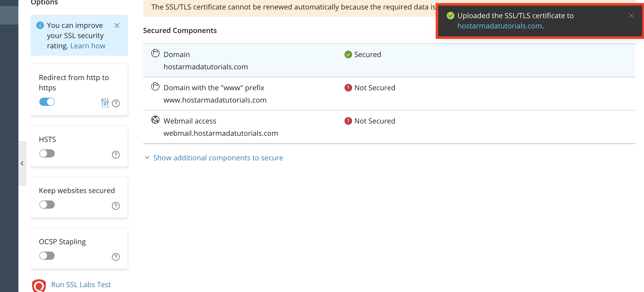Click the flag icon beside the www prefix domain
644x292 pixels.
tap(155, 87)
